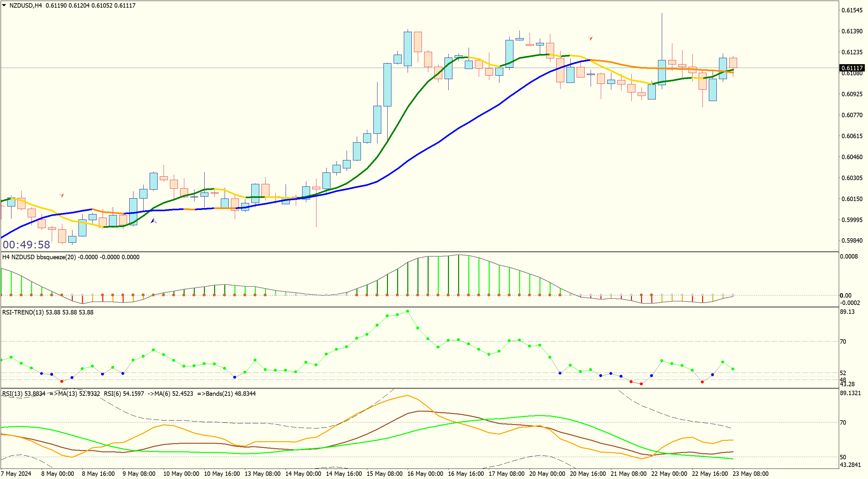Click the red down arrow near 8 May 00:00
Image resolution: width=868 pixels, height=479 pixels.
(x=62, y=195)
